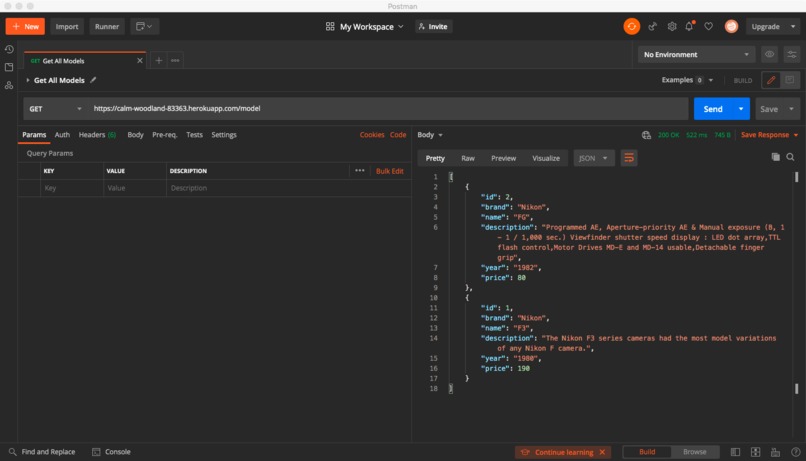The height and width of the screenshot is (461, 806).
Task: Add a new request tab with plus
Action: pyautogui.click(x=158, y=61)
